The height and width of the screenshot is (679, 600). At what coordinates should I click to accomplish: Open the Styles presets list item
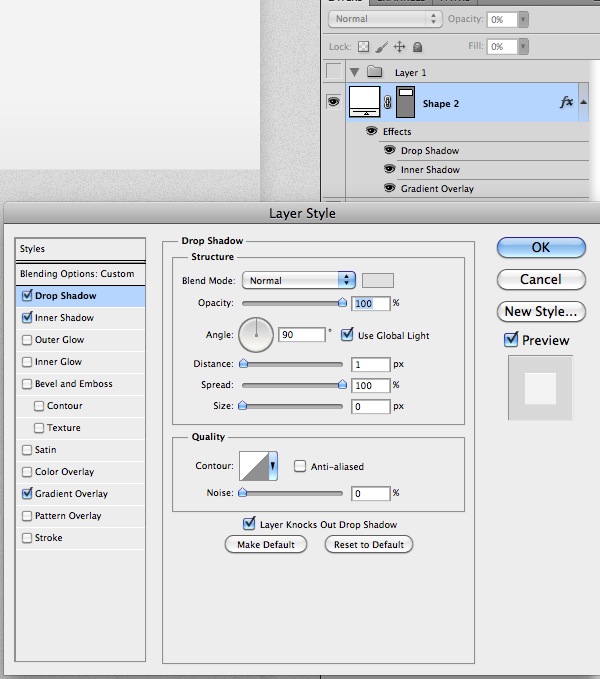pyautogui.click(x=81, y=249)
